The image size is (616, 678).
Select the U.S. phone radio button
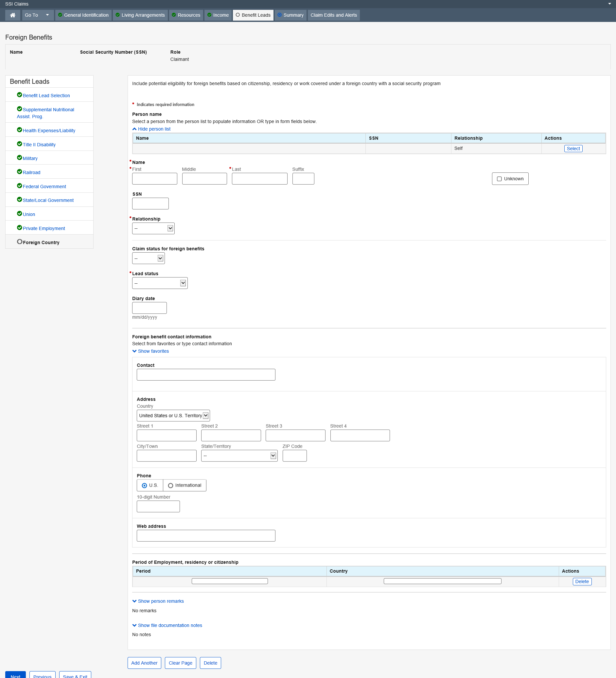[144, 486]
